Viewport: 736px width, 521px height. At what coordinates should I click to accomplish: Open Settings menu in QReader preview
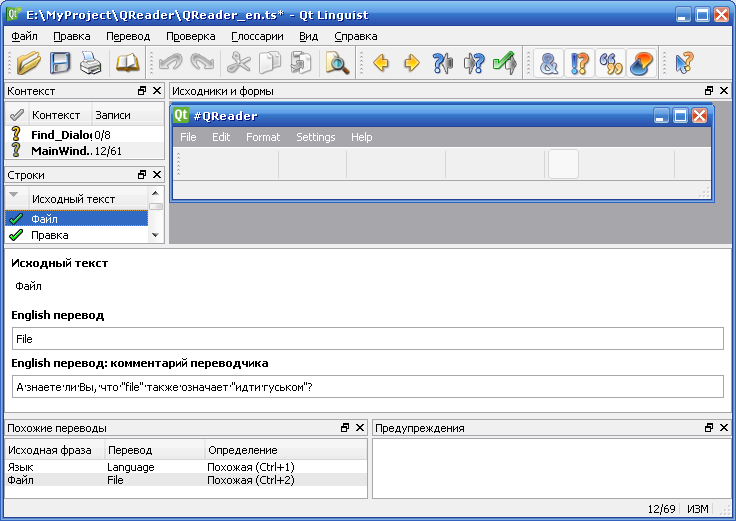(x=315, y=137)
